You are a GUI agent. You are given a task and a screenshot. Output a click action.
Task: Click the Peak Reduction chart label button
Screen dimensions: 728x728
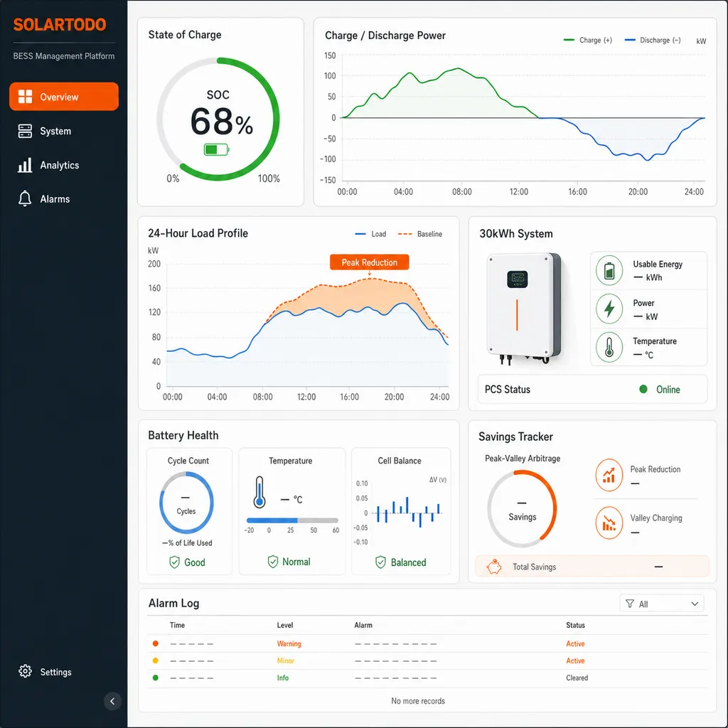(x=369, y=262)
